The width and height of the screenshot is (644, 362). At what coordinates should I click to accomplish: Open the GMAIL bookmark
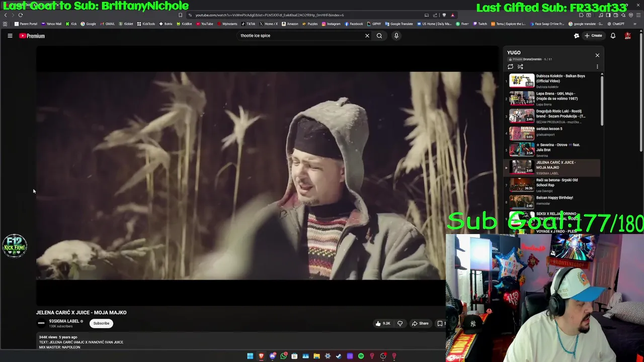(x=107, y=24)
